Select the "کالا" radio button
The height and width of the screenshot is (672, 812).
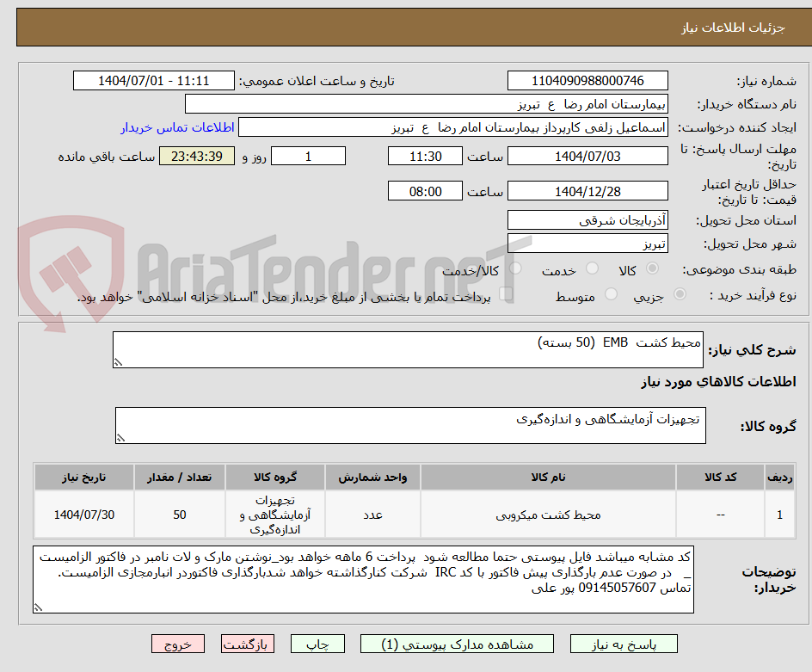652,268
